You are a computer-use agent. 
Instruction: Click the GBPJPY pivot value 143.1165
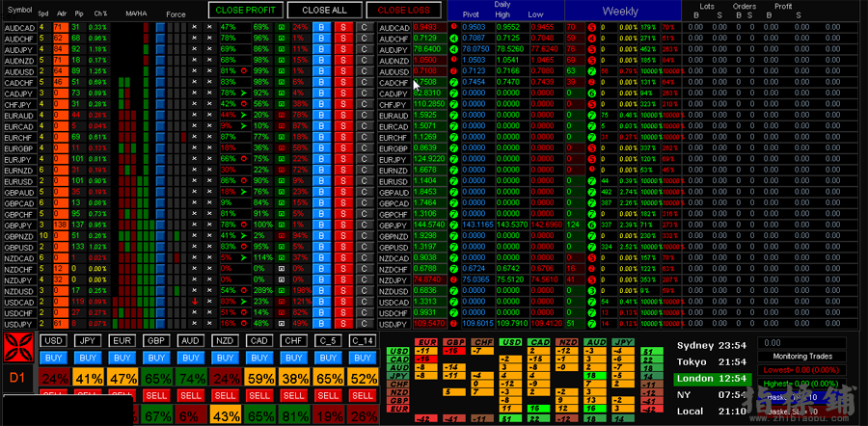point(477,226)
